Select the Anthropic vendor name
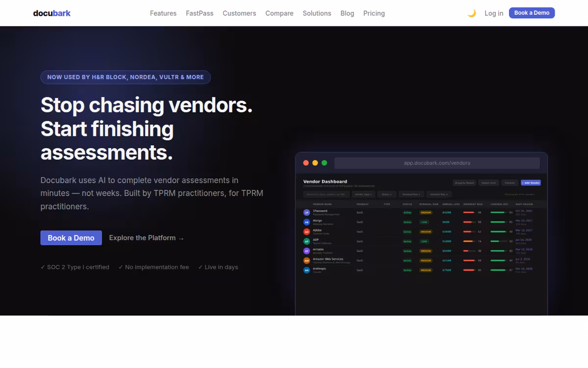 (319, 268)
